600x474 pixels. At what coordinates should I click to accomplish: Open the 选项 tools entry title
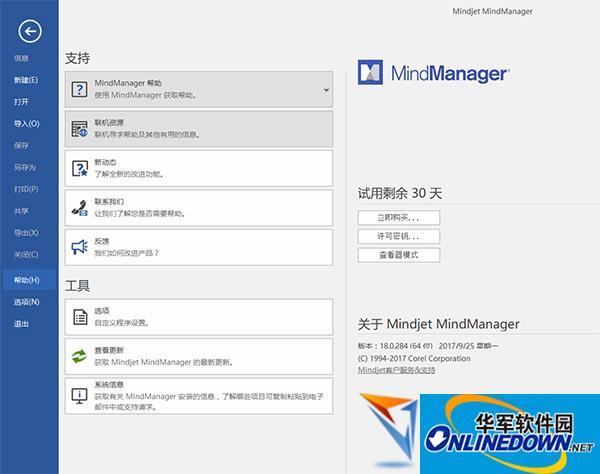[102, 311]
